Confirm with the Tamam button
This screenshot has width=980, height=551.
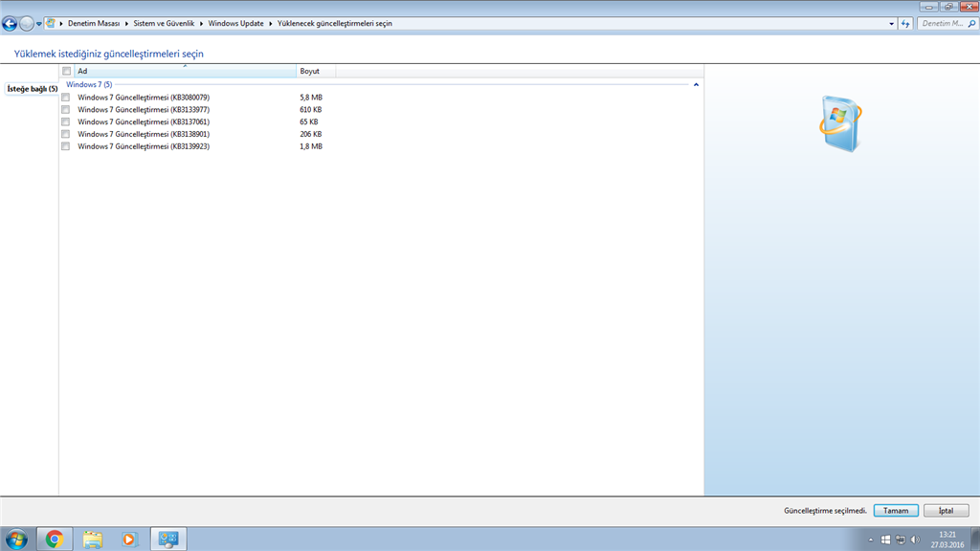(x=896, y=511)
